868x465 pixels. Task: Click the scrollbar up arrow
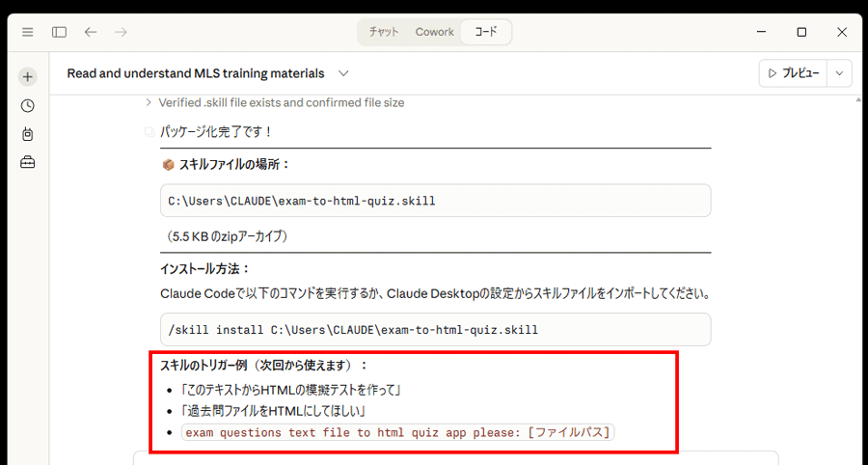click(x=858, y=100)
